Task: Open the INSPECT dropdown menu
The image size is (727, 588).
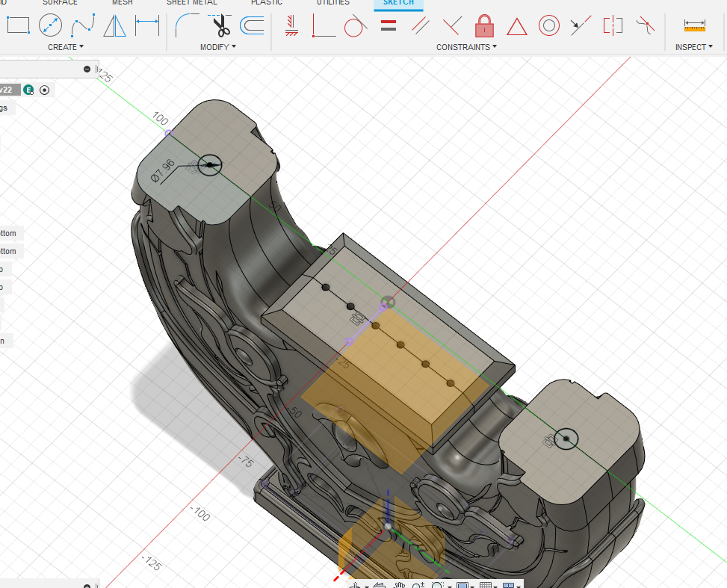Action: point(693,47)
